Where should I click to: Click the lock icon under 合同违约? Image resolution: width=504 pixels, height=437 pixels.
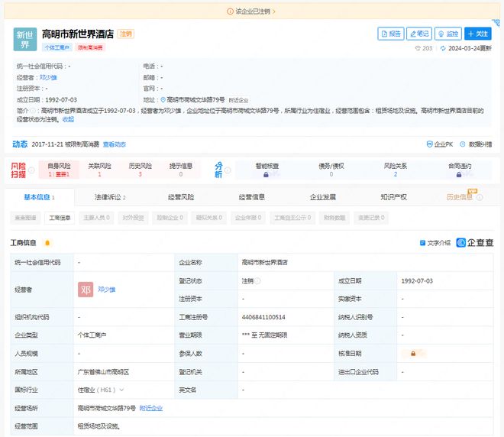coord(459,175)
